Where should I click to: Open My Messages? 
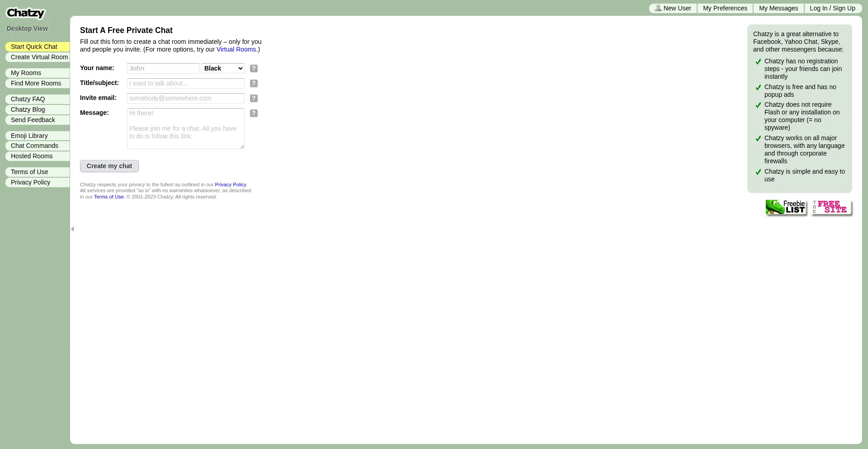[778, 8]
